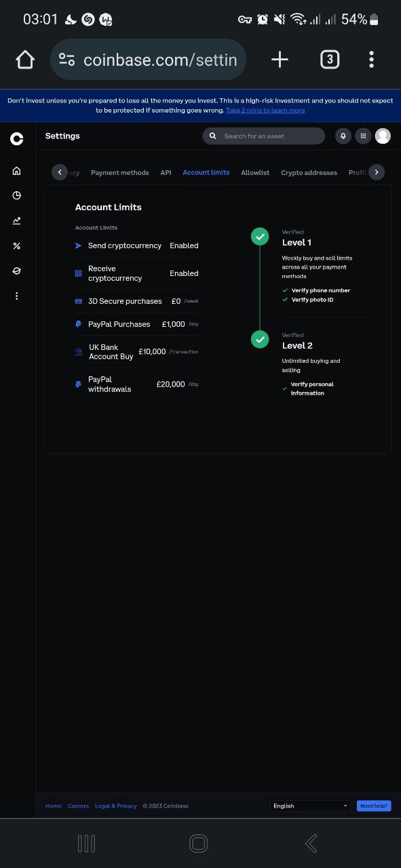Open the notifications bell
This screenshot has height=868, width=401.
(343, 136)
